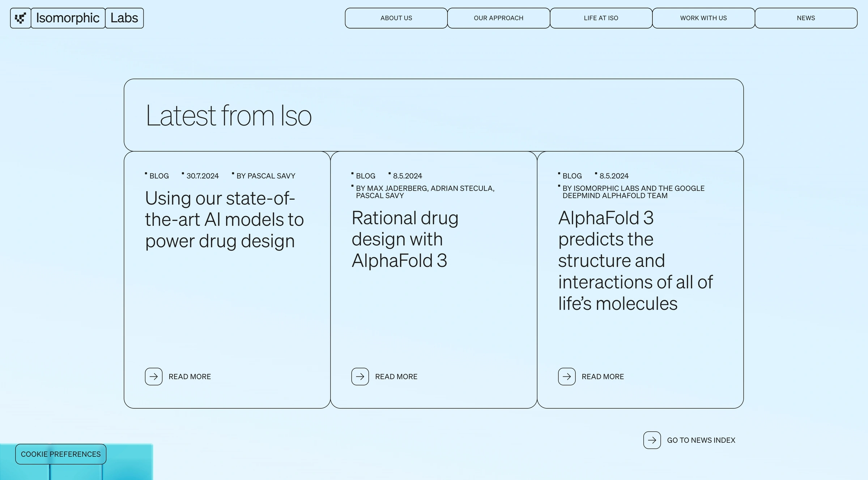Click Blog tag on Rational drug design post

click(366, 176)
